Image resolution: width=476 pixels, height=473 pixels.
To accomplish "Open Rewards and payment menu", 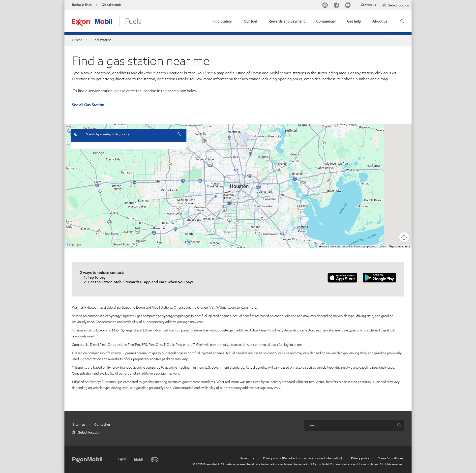I will [287, 21].
